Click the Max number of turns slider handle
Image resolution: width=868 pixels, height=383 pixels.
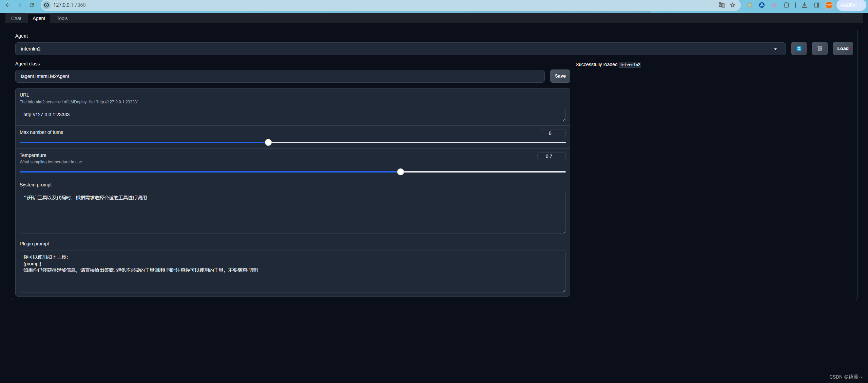click(x=268, y=142)
